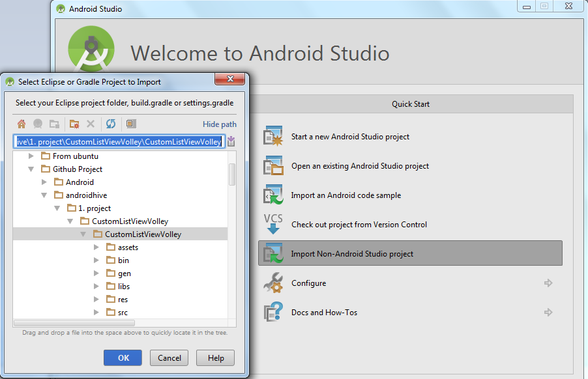The width and height of the screenshot is (588, 379).
Task: Click the Delete X icon in toolbar
Action: click(91, 124)
